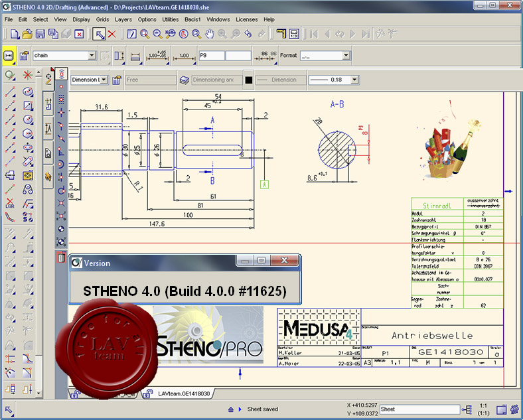Toggle the perpendicular snap probe

(61, 151)
